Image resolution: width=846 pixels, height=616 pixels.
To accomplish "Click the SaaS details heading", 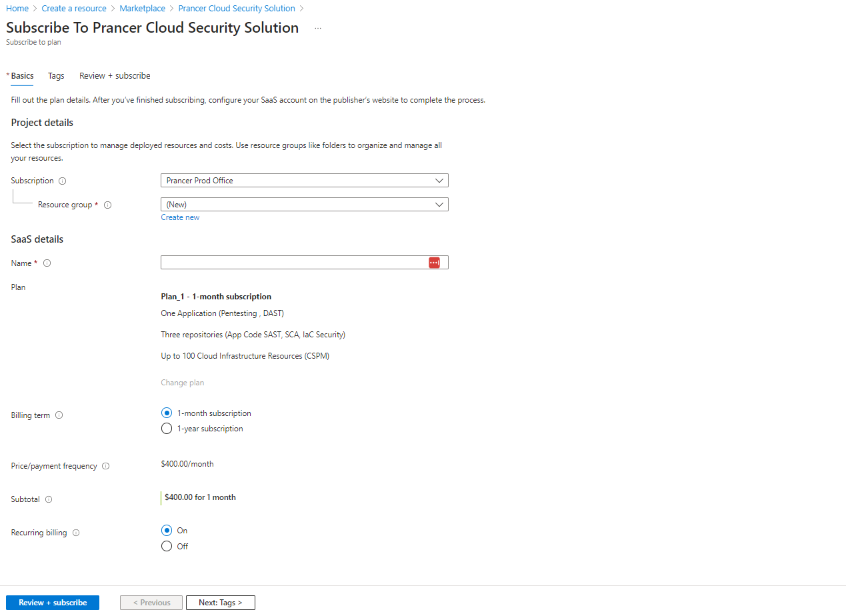I will [37, 239].
